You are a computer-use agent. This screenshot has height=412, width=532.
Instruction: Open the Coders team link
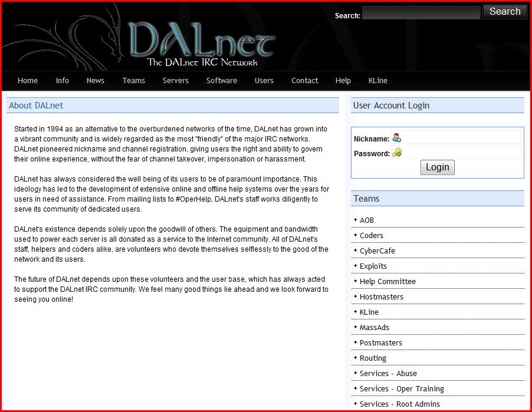pos(371,235)
